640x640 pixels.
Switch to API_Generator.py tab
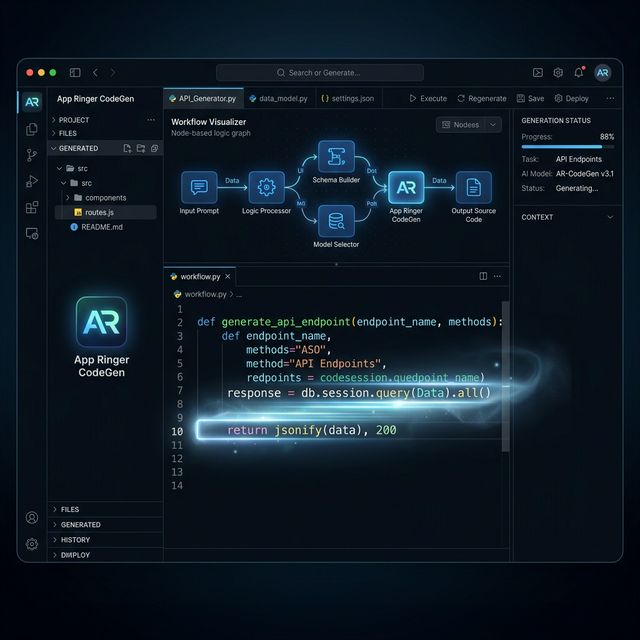(203, 99)
